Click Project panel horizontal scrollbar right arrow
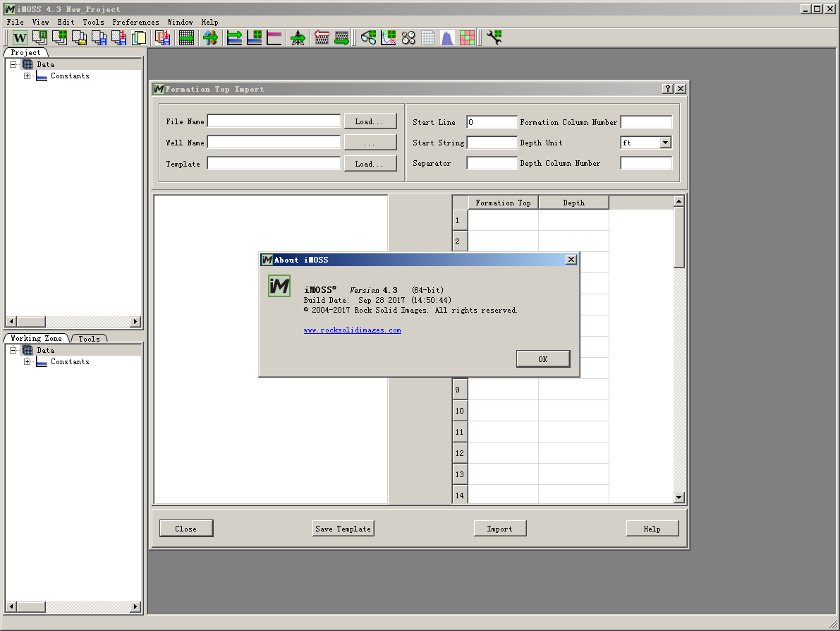Screen dimensions: 840x631 (135, 322)
